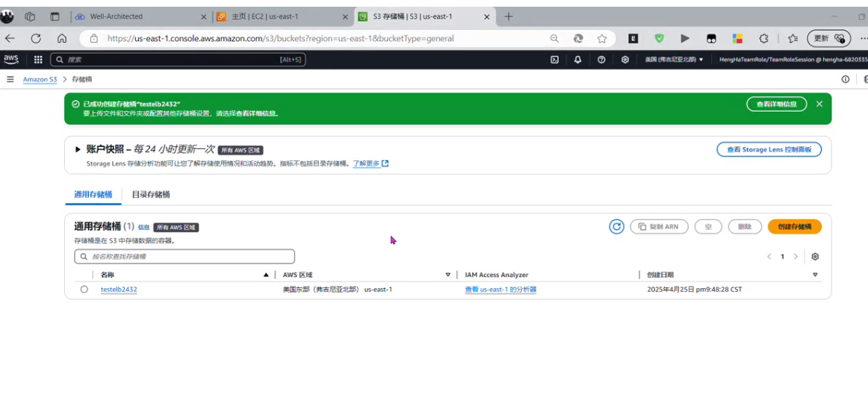Switch to 主页 | EC2 browser tab

click(283, 16)
